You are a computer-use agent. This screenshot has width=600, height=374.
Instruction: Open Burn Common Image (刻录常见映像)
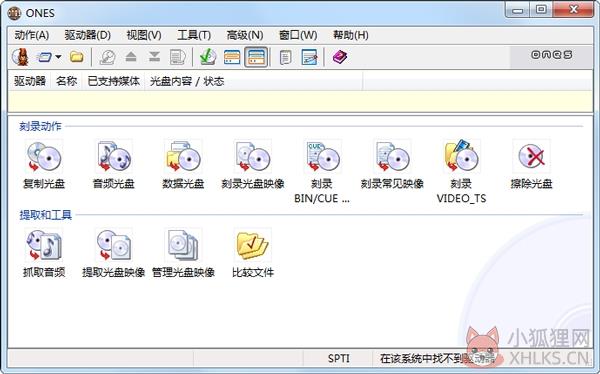(x=392, y=165)
